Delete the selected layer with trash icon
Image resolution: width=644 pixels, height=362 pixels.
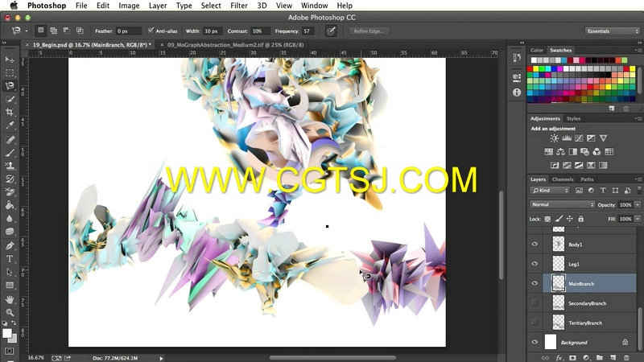(x=626, y=358)
